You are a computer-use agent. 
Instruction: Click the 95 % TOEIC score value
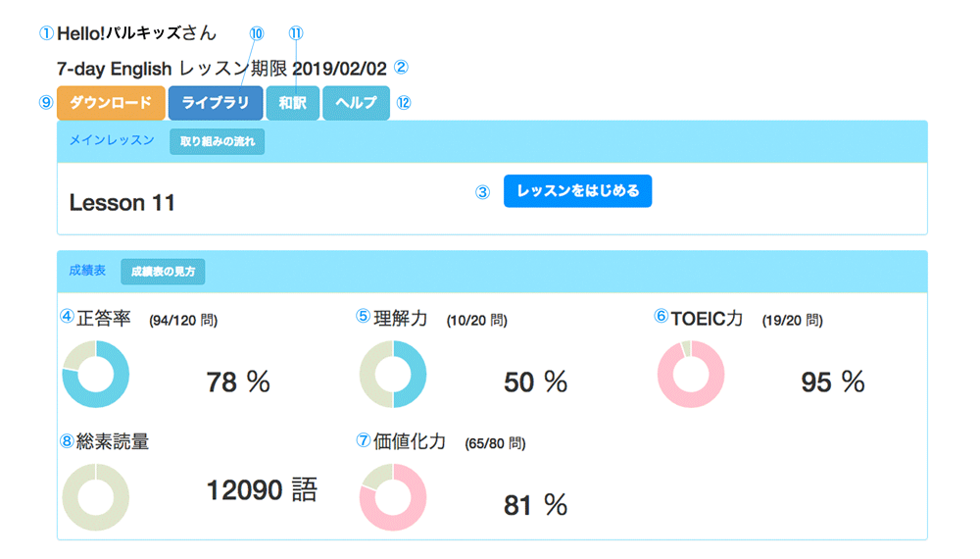coord(833,381)
